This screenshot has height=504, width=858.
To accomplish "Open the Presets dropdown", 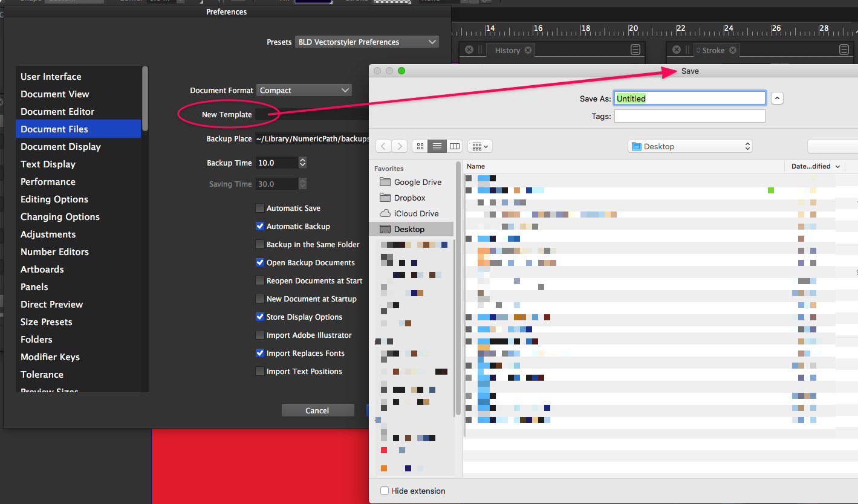I will coord(366,42).
